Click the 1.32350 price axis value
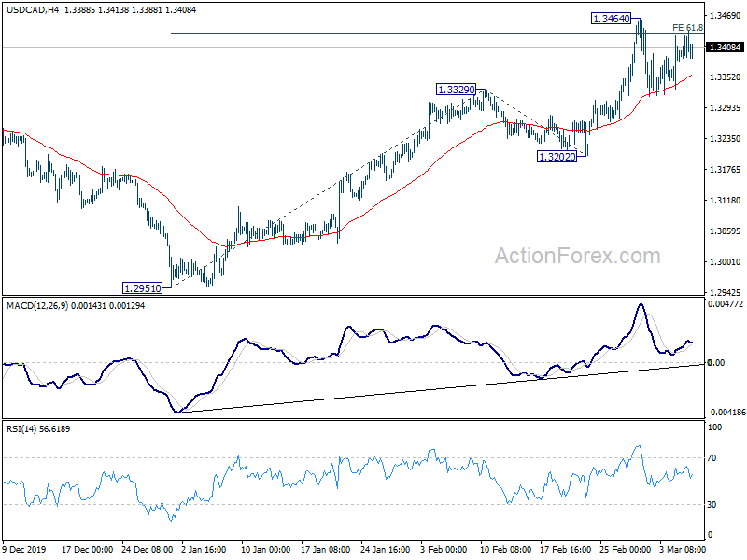This screenshot has height=560, width=747. click(726, 138)
